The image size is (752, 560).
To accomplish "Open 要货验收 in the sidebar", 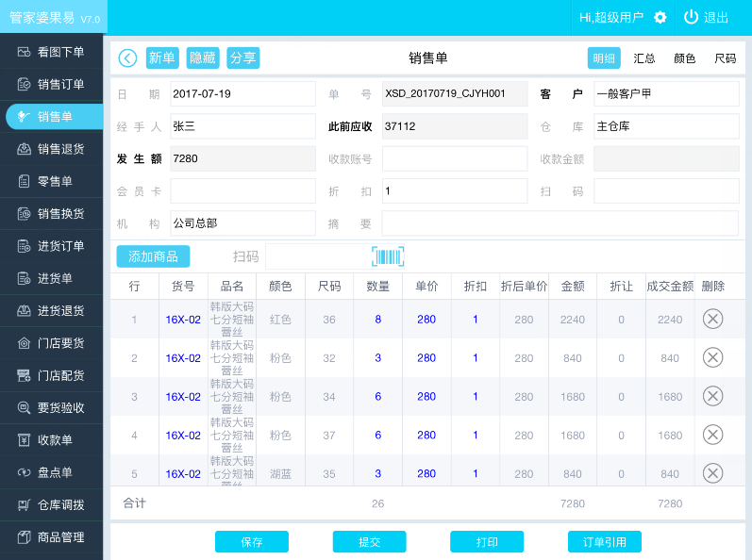I will click(51, 407).
